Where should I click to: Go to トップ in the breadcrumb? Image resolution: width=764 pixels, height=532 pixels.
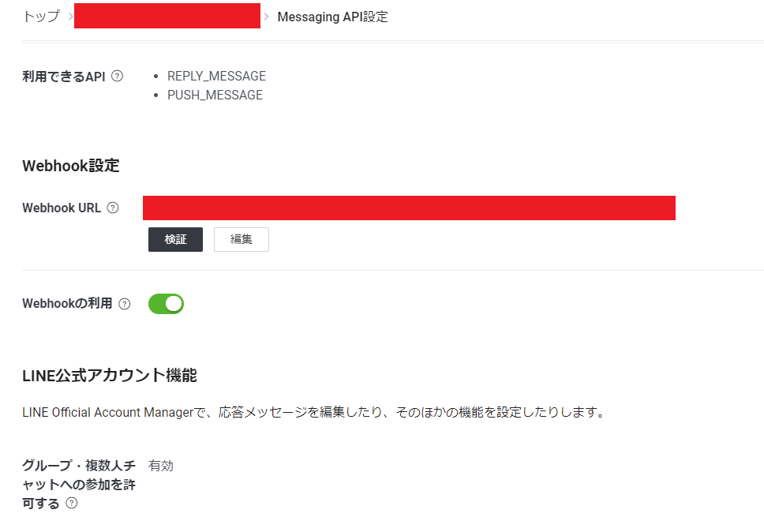pos(41,16)
